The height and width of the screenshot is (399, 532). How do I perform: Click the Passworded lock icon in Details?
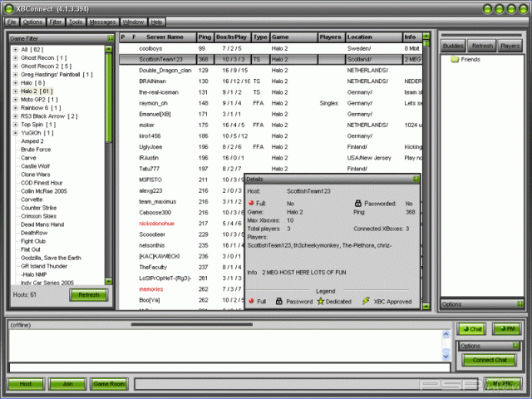[x=357, y=203]
